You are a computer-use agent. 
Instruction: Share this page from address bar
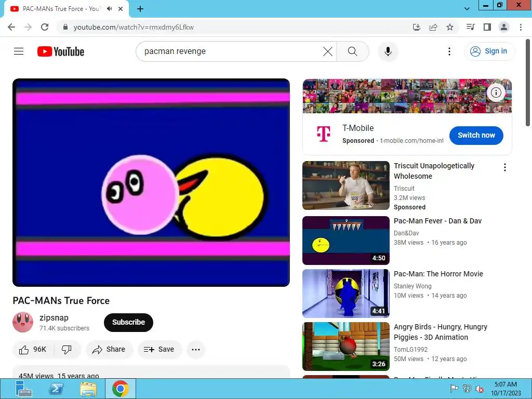[x=433, y=27]
